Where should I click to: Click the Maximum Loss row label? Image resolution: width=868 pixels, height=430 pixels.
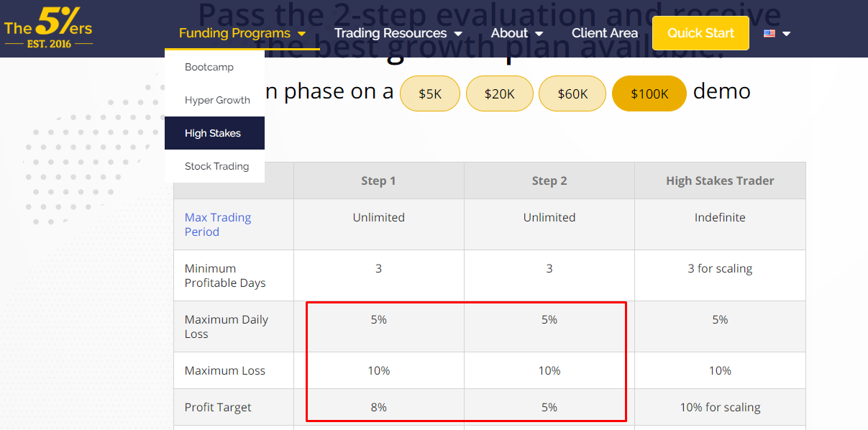pos(225,370)
